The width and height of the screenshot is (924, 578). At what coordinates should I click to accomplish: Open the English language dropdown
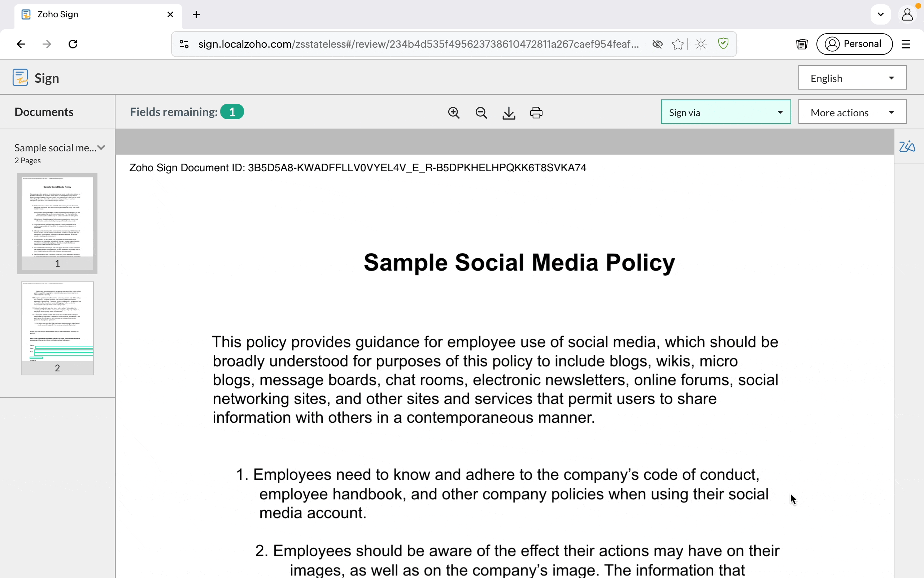[852, 78]
